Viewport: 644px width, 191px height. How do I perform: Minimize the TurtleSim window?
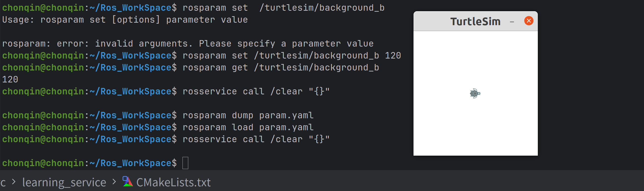tap(512, 22)
